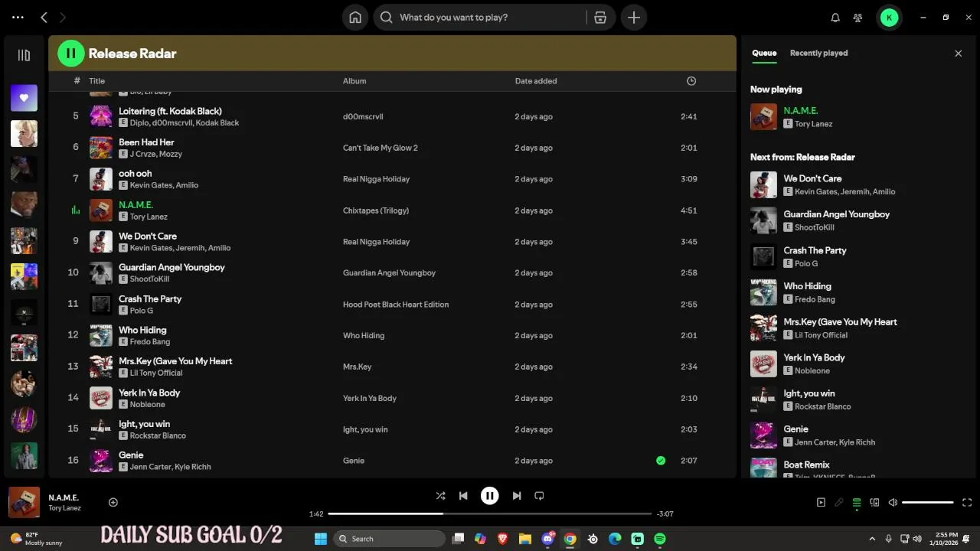Screen dimensions: 980x551
Task: Navigate back with left arrow
Action: [x=44, y=18]
